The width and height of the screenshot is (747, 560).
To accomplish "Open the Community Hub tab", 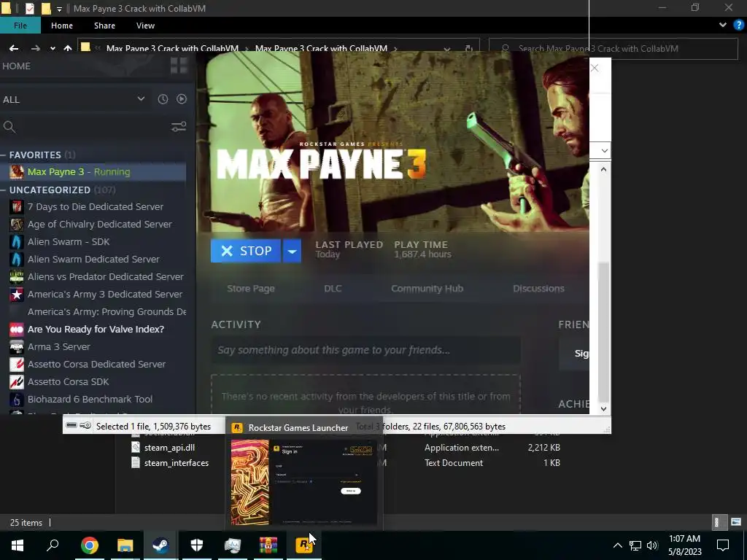I will tap(427, 289).
